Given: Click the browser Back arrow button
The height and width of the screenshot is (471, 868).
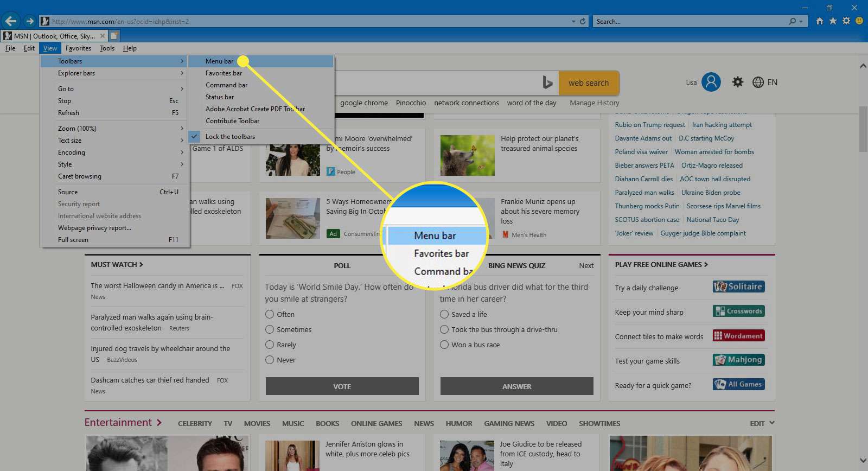Looking at the screenshot, I should coord(11,21).
